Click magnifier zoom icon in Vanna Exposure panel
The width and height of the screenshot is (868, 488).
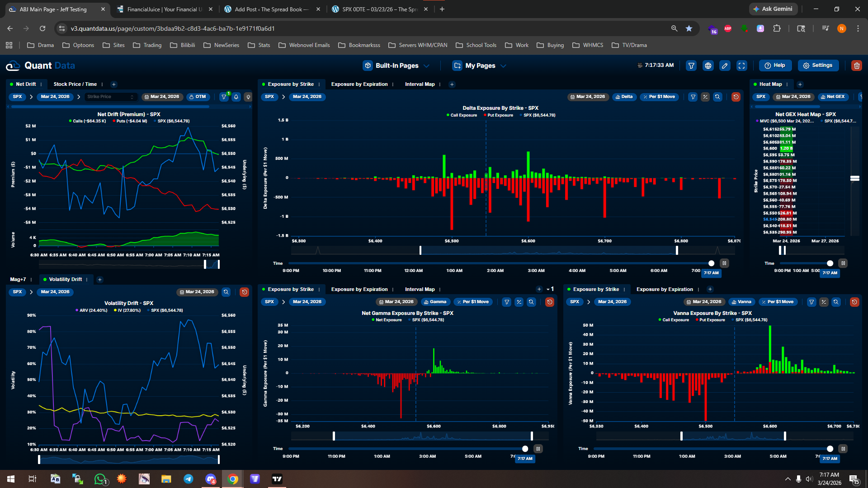[836, 302]
